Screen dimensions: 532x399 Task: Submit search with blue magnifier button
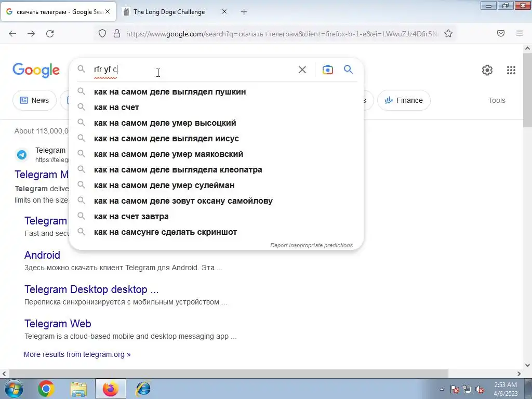(x=348, y=70)
